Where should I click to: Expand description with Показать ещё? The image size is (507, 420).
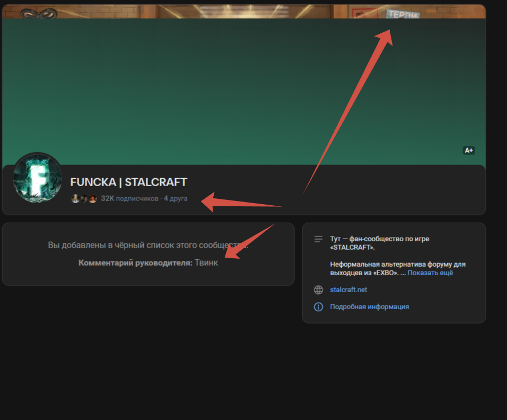(430, 273)
